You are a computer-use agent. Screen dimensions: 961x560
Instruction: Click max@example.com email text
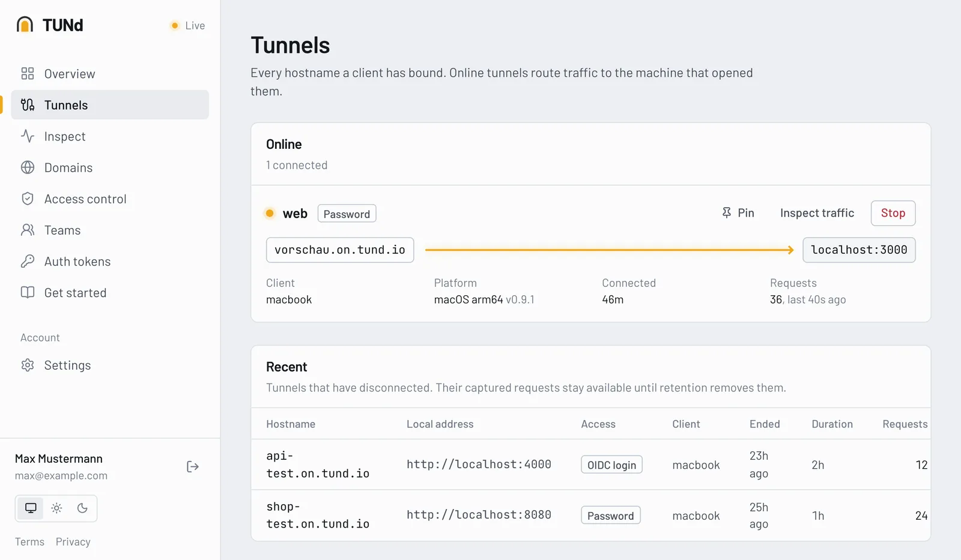61,475
